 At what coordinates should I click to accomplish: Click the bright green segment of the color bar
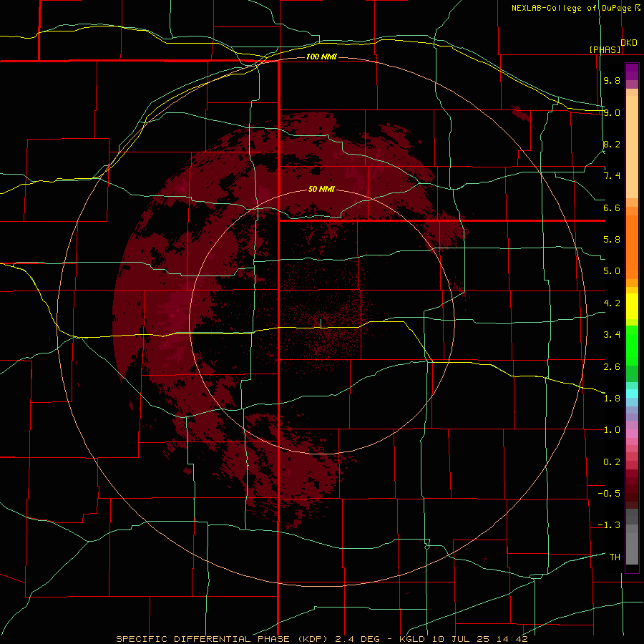coord(632,345)
